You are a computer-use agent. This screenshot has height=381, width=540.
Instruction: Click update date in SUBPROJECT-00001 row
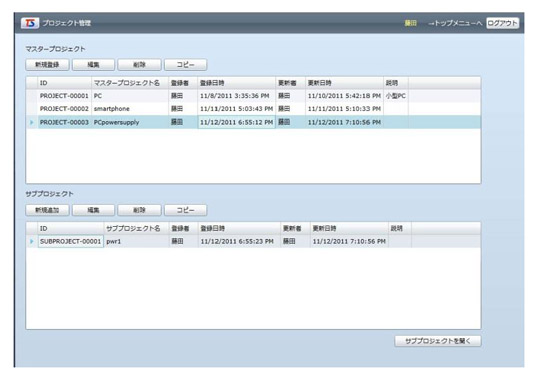pos(349,241)
